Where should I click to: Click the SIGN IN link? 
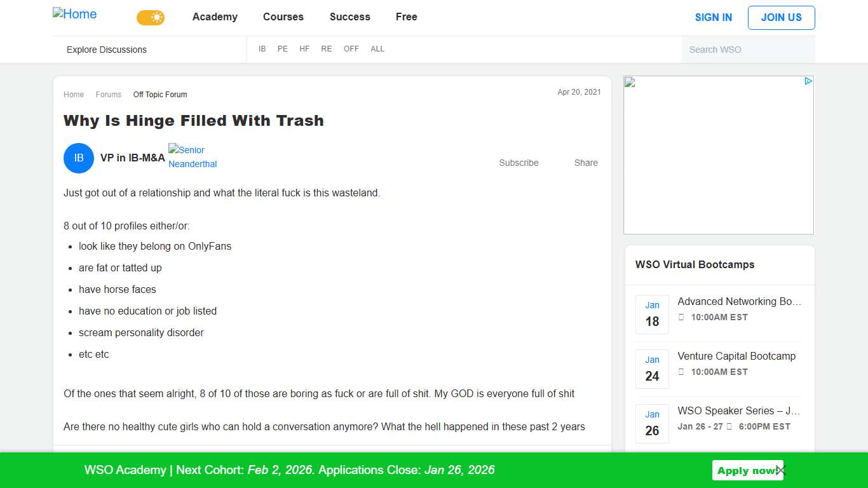click(x=713, y=17)
